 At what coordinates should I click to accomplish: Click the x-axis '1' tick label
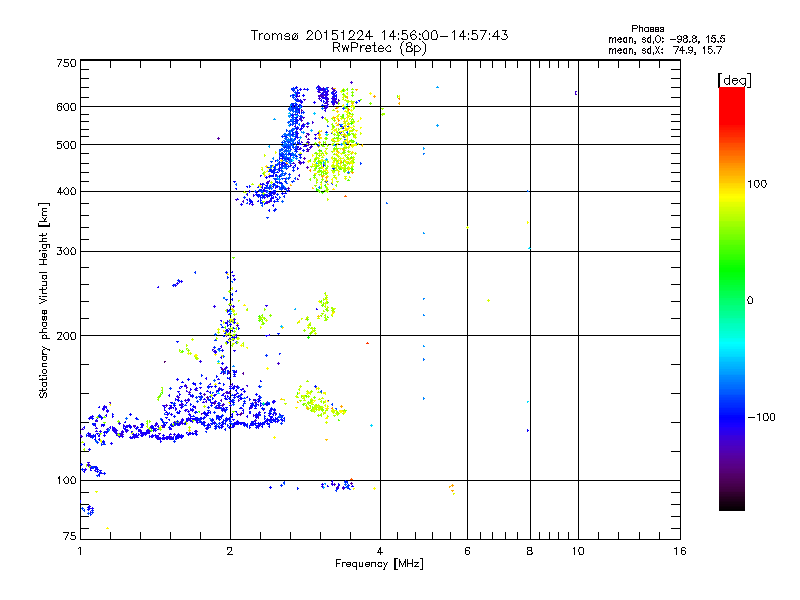coord(80,551)
